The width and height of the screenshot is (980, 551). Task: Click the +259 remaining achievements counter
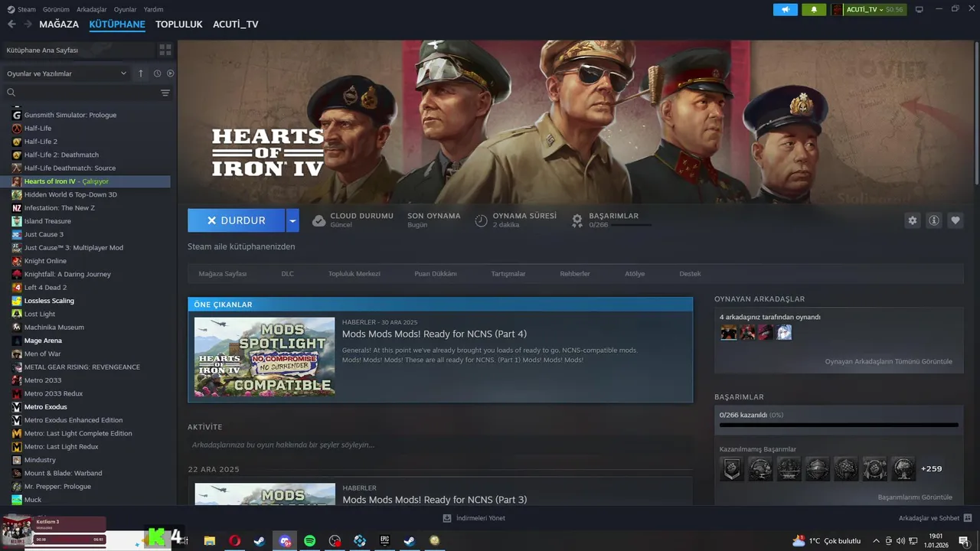(x=931, y=468)
